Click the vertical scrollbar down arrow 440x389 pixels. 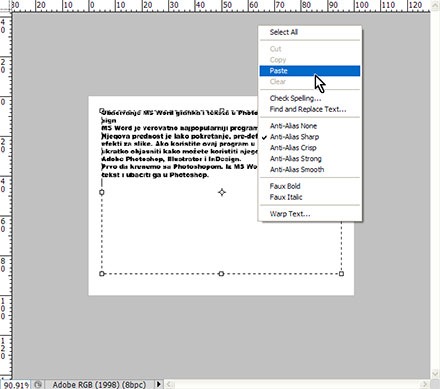(435, 374)
